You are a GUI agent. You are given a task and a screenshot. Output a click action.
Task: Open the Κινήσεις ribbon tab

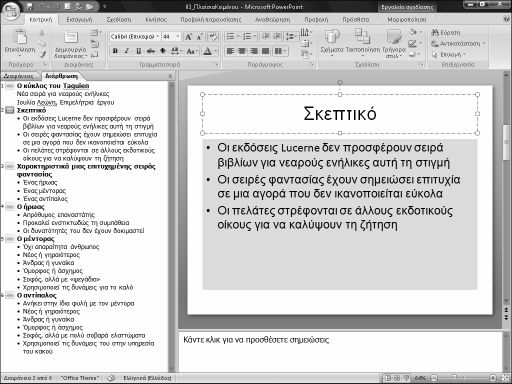[156, 20]
